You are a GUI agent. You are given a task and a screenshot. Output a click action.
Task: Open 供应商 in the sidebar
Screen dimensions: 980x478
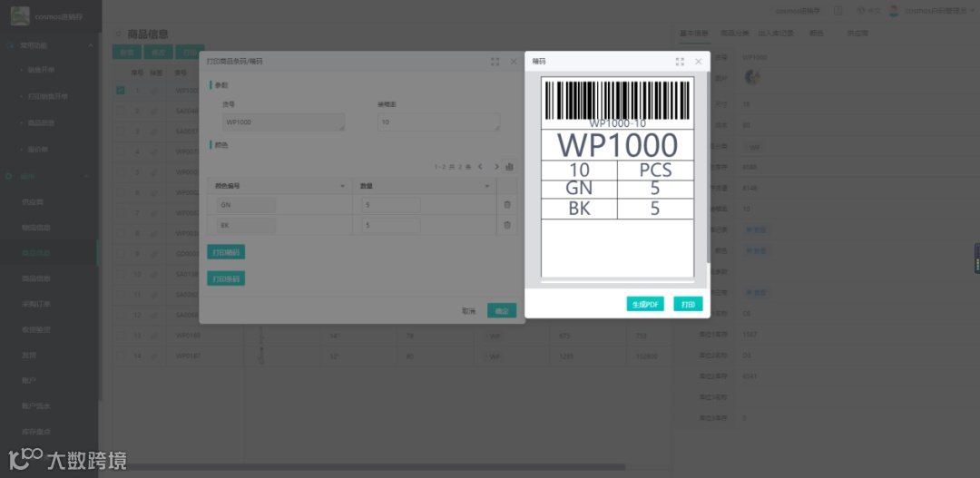33,202
